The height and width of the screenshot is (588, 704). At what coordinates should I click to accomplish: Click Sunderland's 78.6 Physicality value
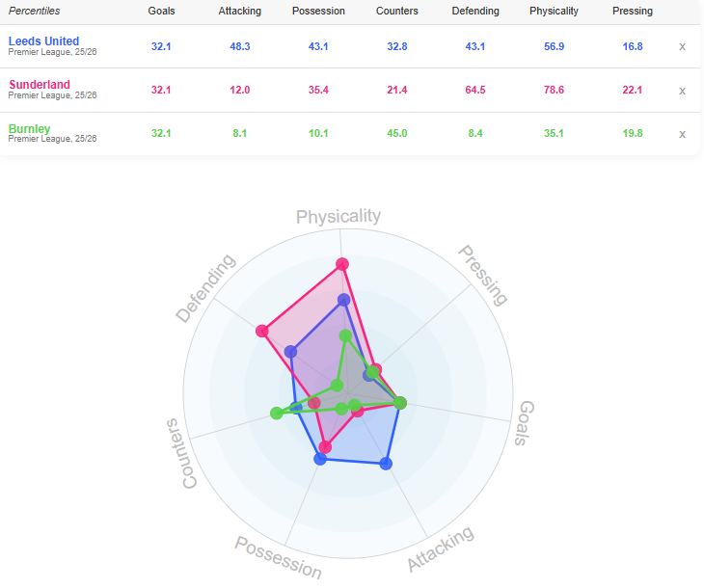(x=555, y=90)
